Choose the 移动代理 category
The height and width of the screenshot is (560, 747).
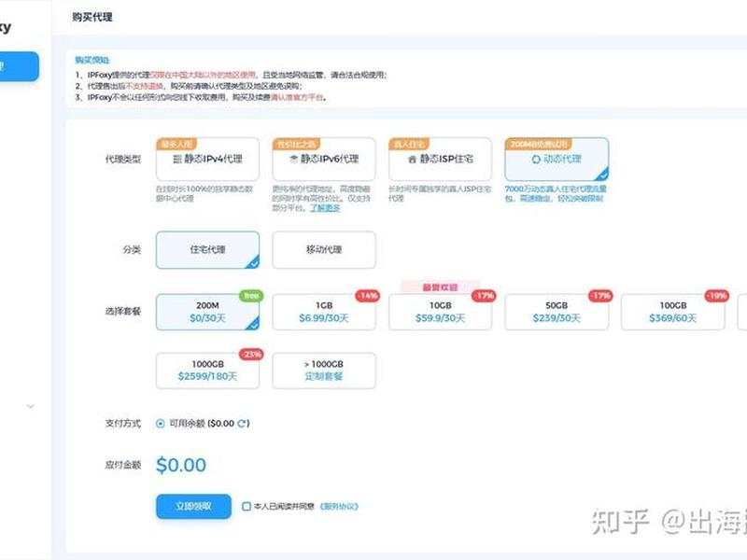pos(324,250)
